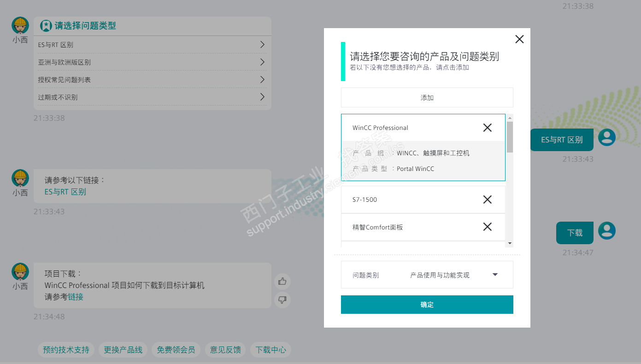The image size is (641, 364).
Task: Click the user avatar beside 下载 message
Action: coord(607,231)
